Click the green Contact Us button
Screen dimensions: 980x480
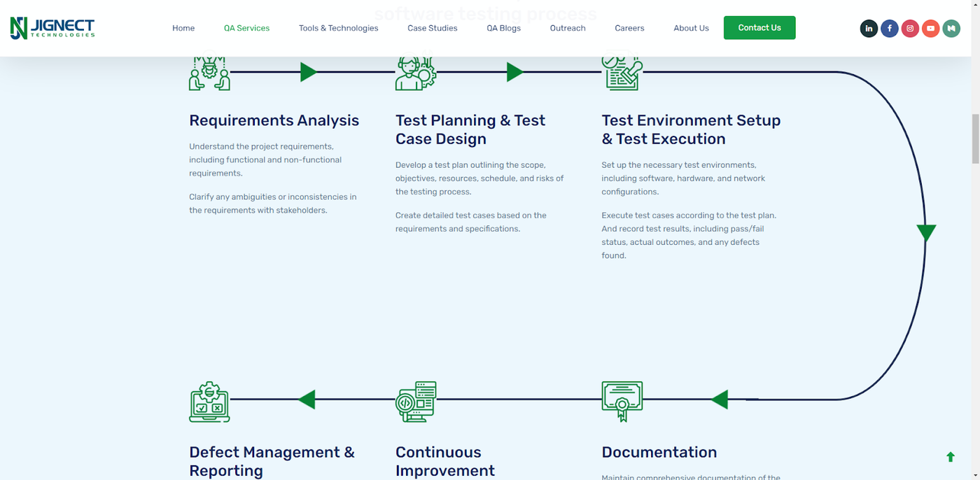[759, 28]
